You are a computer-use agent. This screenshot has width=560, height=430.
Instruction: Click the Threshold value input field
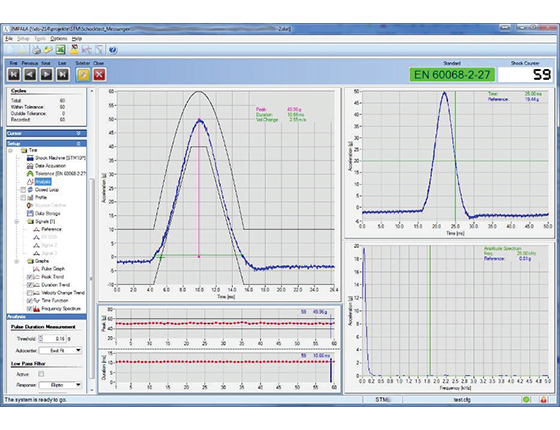54,339
